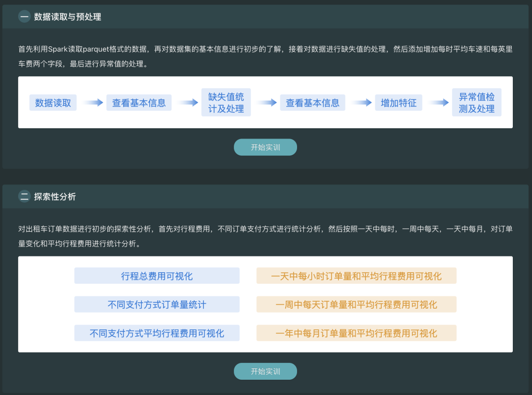Select the 缺失值统计及处理 flow step
Screen dimensions: 532x395
tap(226, 103)
